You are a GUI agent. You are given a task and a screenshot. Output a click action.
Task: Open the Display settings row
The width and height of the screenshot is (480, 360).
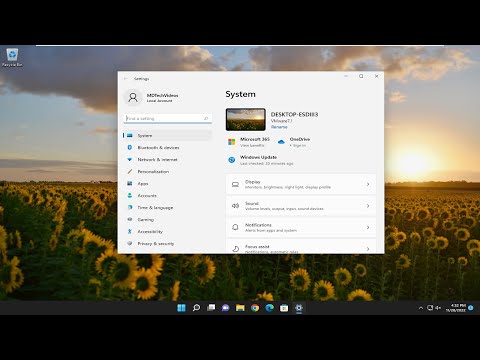coord(301,184)
